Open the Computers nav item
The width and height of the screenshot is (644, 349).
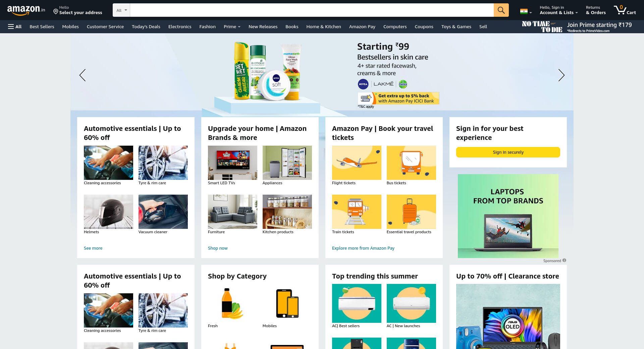395,27
